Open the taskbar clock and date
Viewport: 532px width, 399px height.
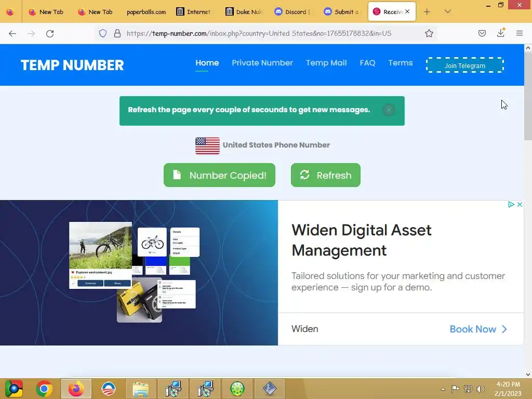click(x=508, y=389)
